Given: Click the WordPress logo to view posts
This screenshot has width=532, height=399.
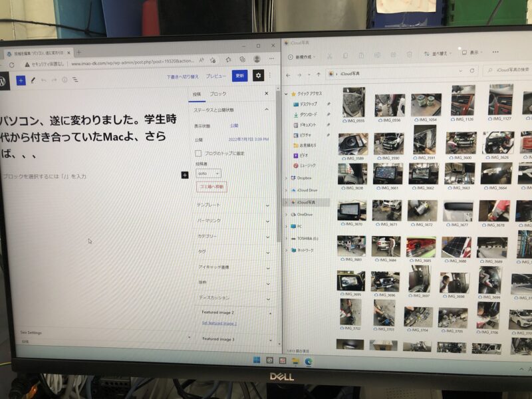Looking at the screenshot, I should click(x=3, y=81).
